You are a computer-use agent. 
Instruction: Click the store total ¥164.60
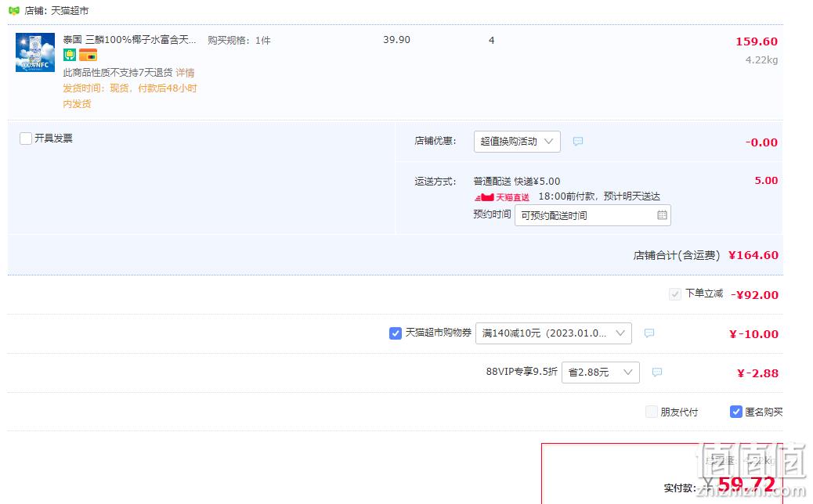click(x=753, y=255)
